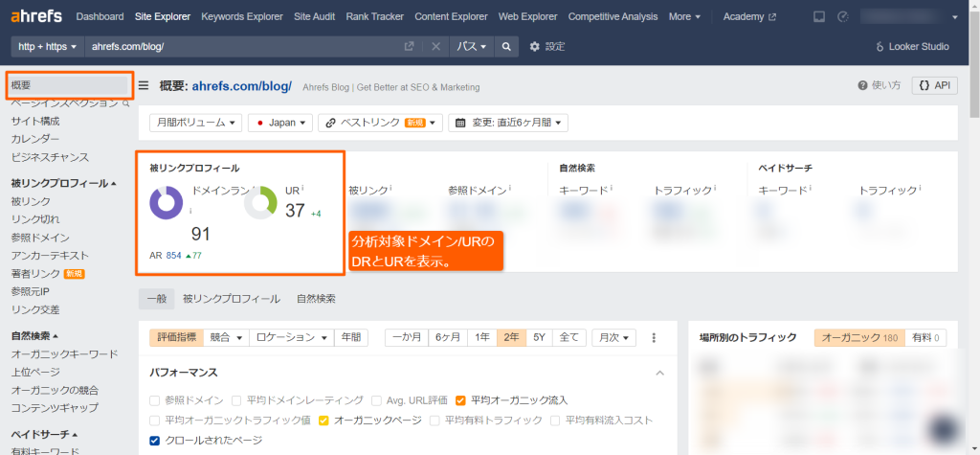Select the 5Y time range

point(540,337)
